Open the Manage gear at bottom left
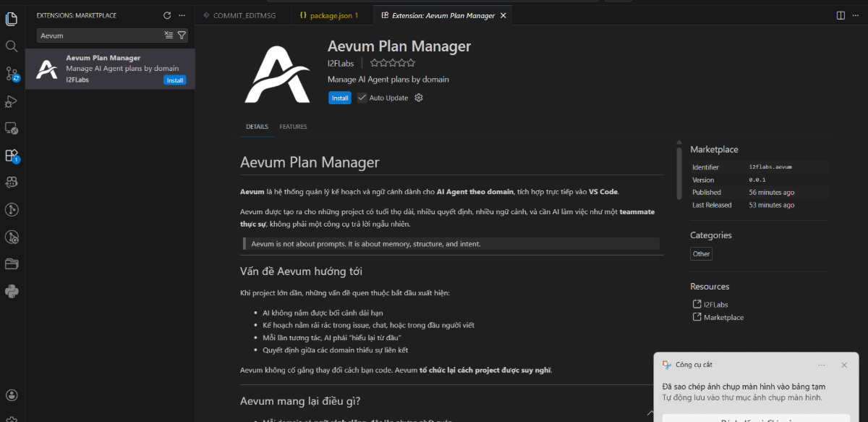Screen dimensions: 868x422 pos(11,417)
